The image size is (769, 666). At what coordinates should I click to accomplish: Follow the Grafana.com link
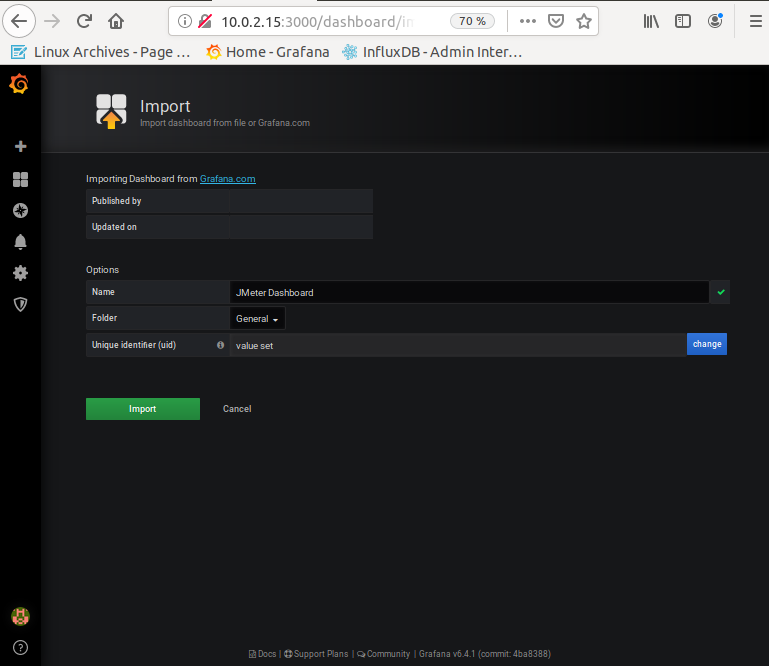(x=228, y=179)
